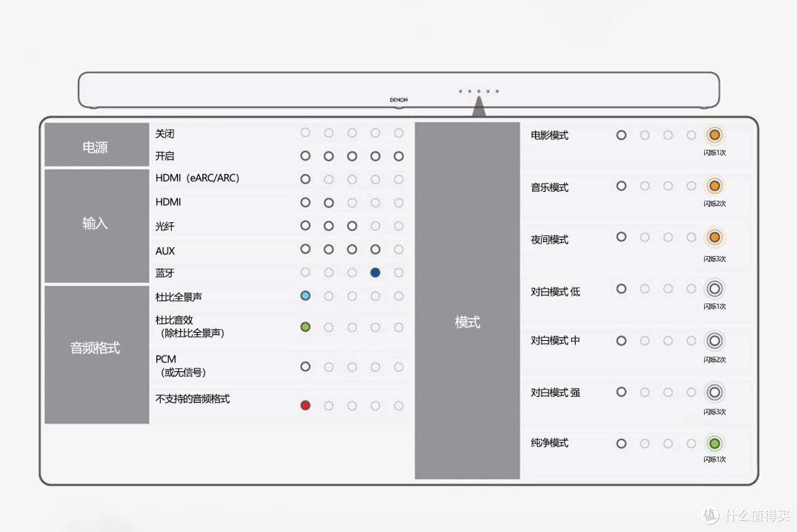Click the green ringed LED in 纯净模式 row

714,443
